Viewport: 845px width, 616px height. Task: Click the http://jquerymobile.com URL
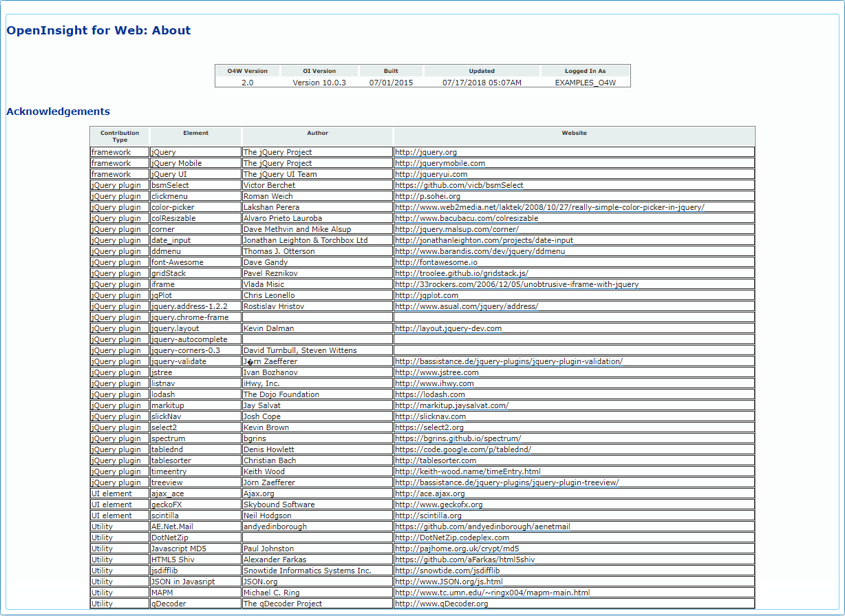(440, 163)
